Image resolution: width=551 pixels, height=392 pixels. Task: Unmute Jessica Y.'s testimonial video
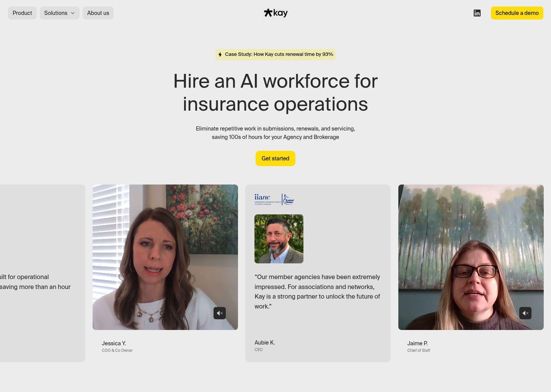pos(220,313)
